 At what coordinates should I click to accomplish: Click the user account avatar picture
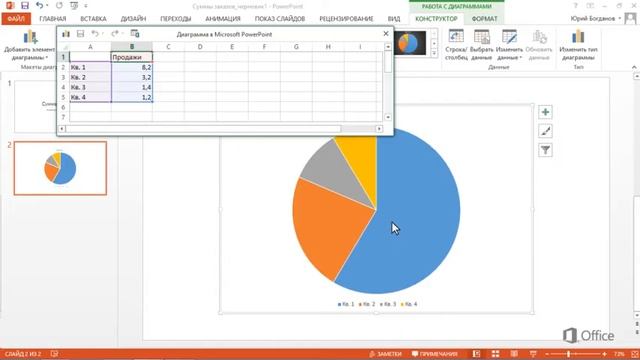[x=631, y=18]
